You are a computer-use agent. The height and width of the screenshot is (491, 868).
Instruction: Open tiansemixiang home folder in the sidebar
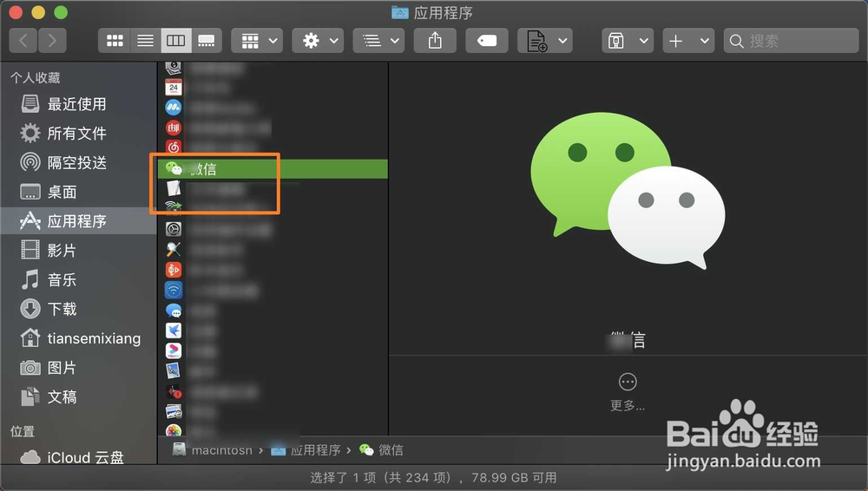(x=77, y=338)
